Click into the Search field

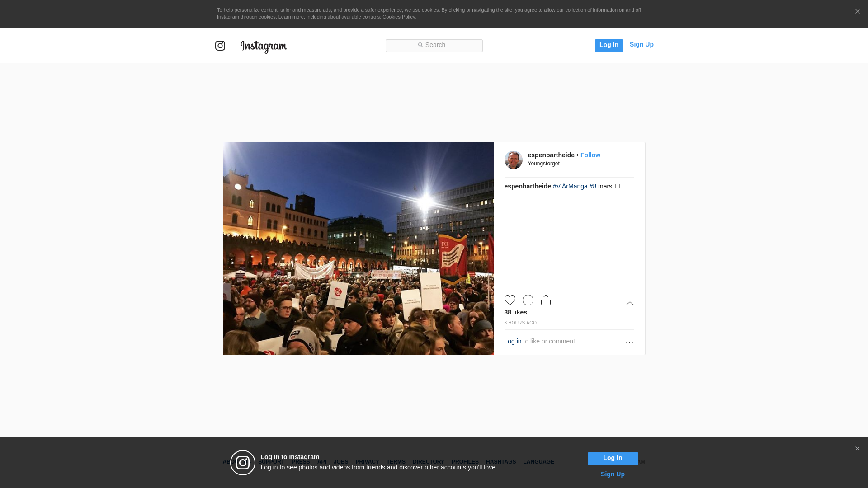click(434, 45)
